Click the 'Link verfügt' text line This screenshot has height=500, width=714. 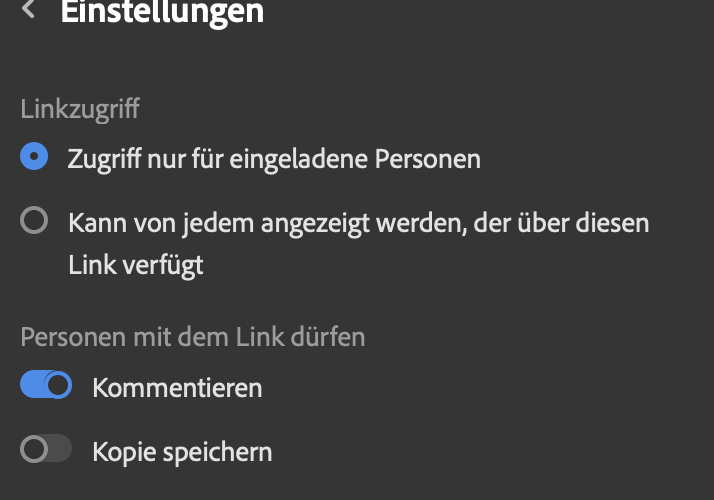click(136, 265)
